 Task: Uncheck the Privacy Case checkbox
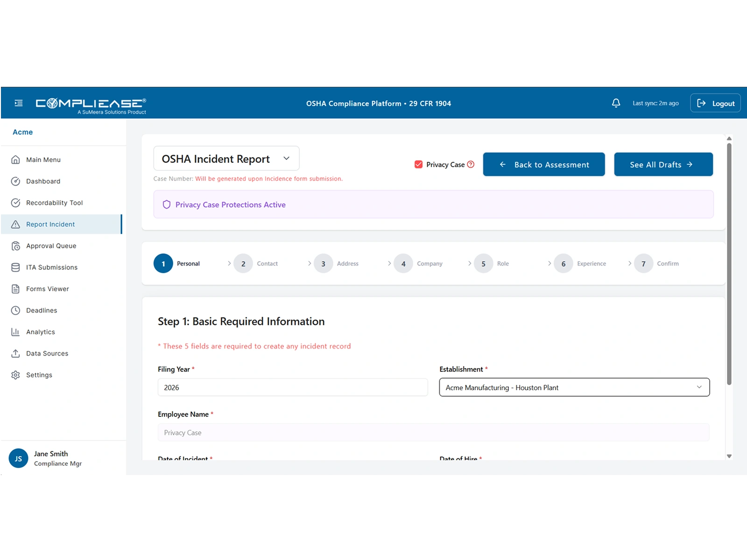coord(418,164)
